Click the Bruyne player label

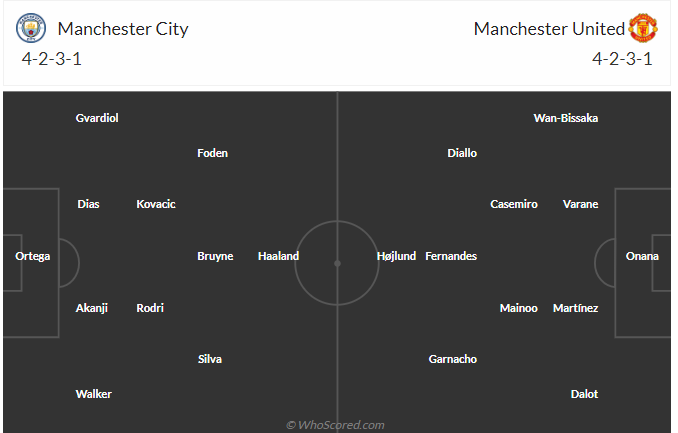coord(215,256)
